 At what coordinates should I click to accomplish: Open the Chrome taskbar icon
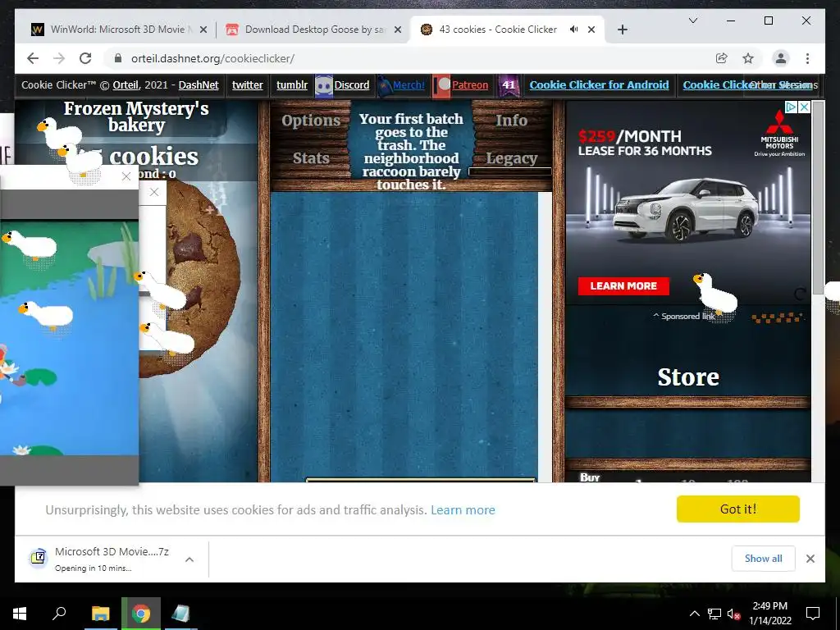141,614
